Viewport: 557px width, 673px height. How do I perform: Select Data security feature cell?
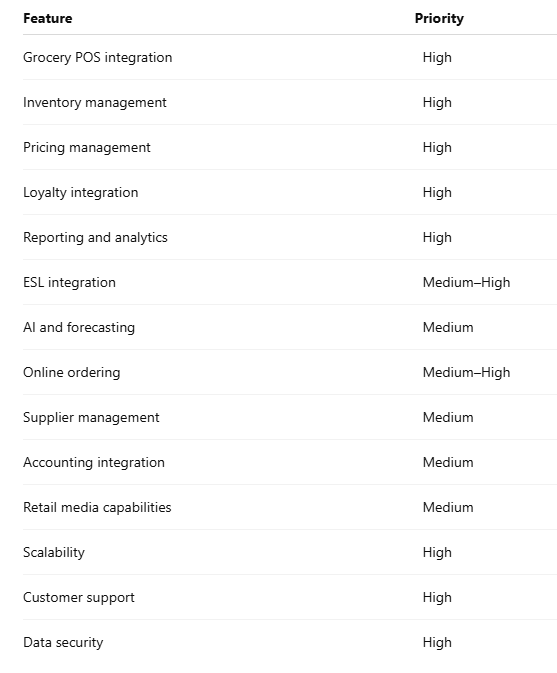(63, 643)
